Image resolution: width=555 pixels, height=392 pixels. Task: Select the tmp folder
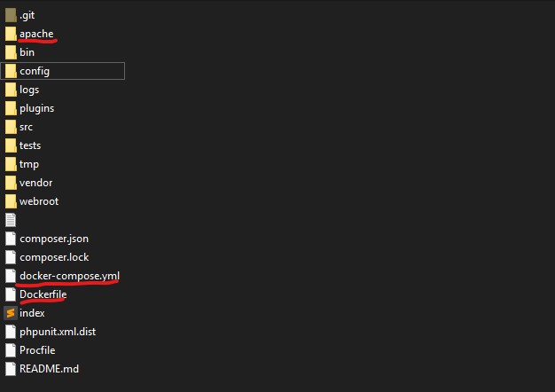click(x=28, y=164)
